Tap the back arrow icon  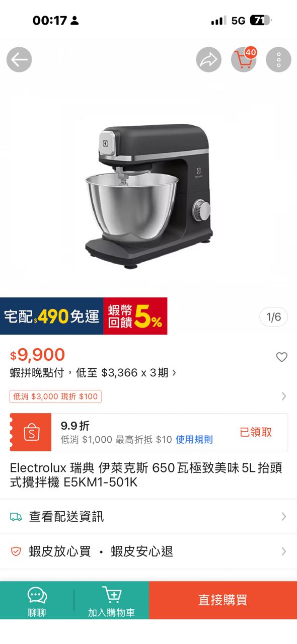pyautogui.click(x=19, y=60)
